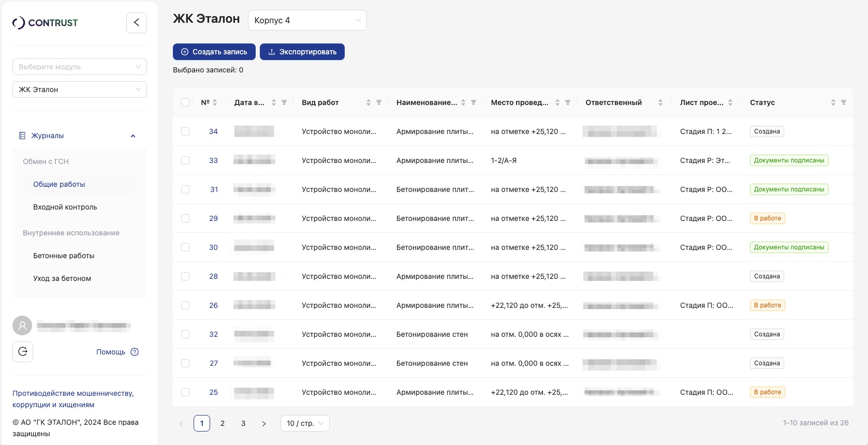Open the Выберите модуль dropdown

coord(80,67)
